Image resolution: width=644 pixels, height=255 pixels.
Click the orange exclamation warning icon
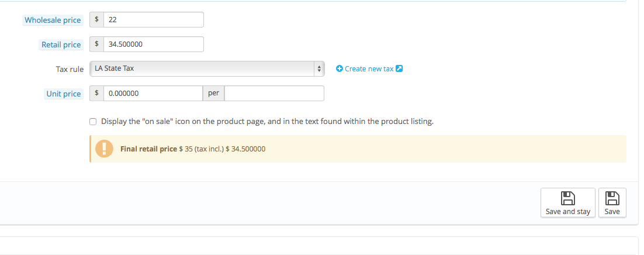[104, 149]
